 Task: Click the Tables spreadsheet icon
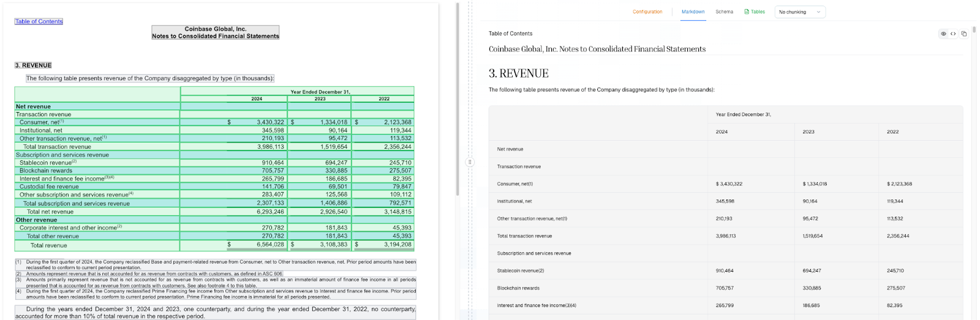pos(747,12)
